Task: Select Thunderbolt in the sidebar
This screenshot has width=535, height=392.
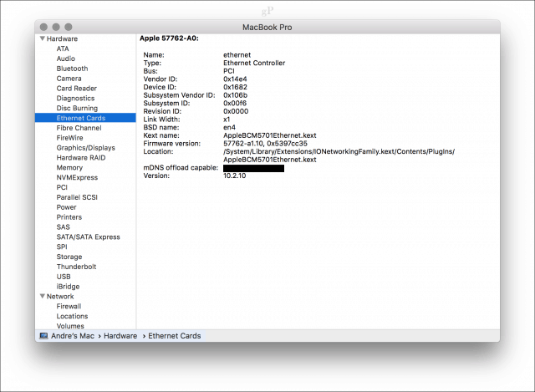Action: click(76, 266)
